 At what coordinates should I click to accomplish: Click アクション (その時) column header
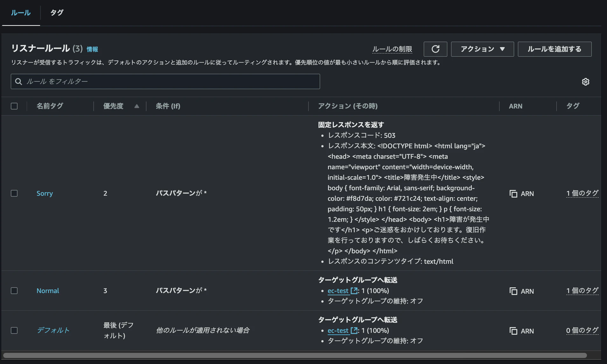pos(348,106)
